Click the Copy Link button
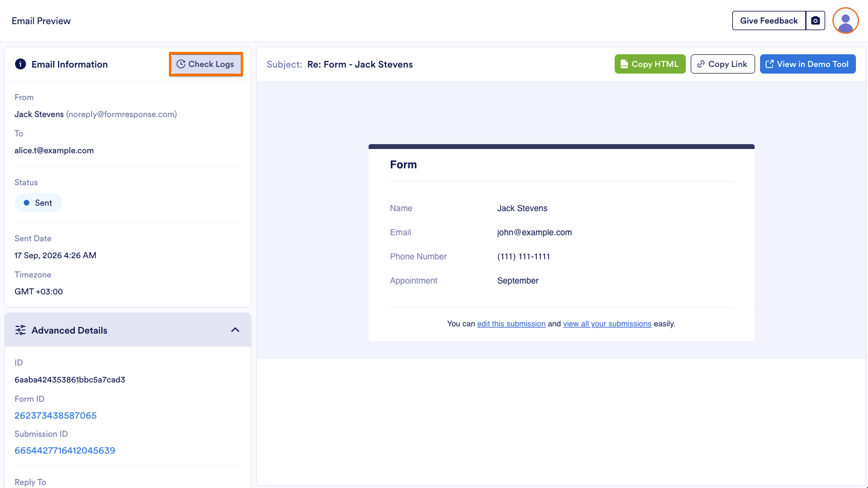Screen dimensions: 868x488 pyautogui.click(x=723, y=64)
